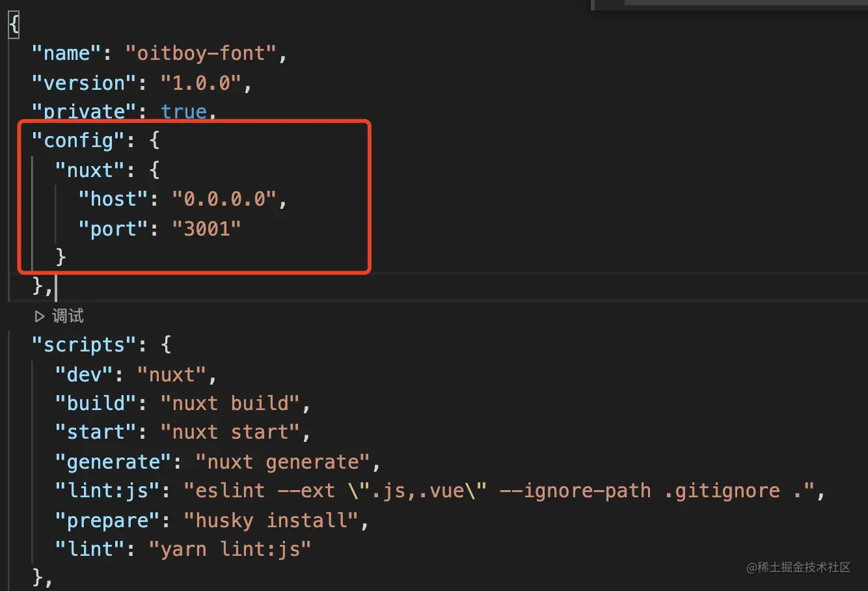Click the "nuxt" dev script value

[172, 374]
